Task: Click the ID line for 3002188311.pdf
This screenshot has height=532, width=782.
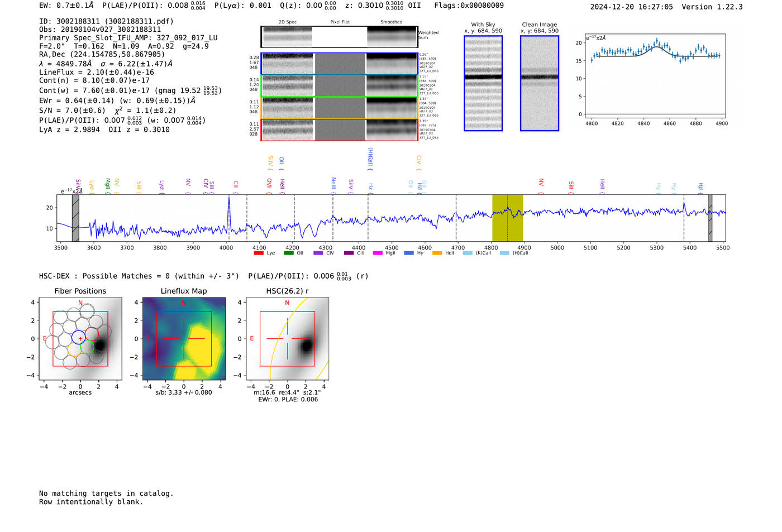Action: [106, 21]
